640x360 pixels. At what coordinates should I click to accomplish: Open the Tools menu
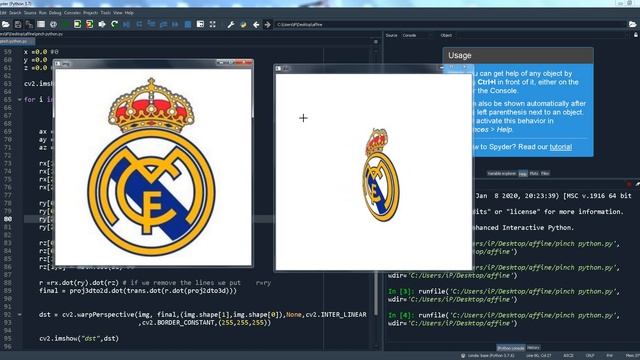(106, 13)
